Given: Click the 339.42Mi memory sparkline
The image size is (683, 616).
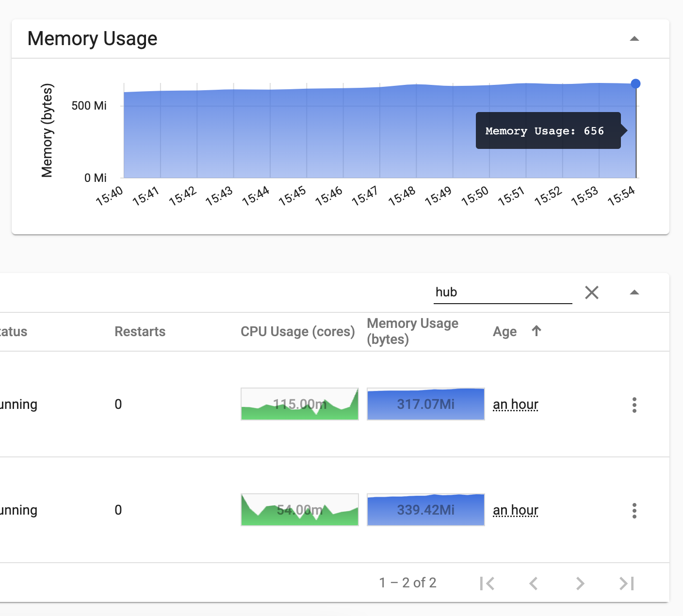Looking at the screenshot, I should tap(426, 510).
